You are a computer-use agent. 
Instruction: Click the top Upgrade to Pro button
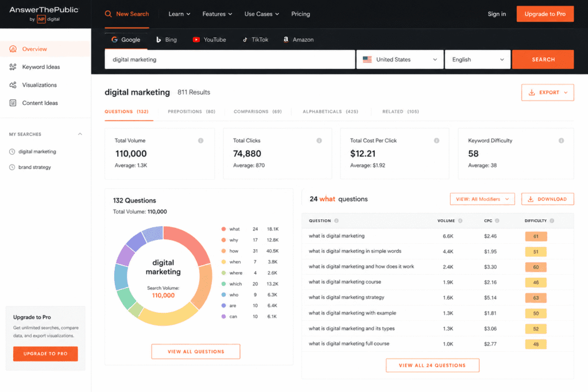[x=545, y=14]
